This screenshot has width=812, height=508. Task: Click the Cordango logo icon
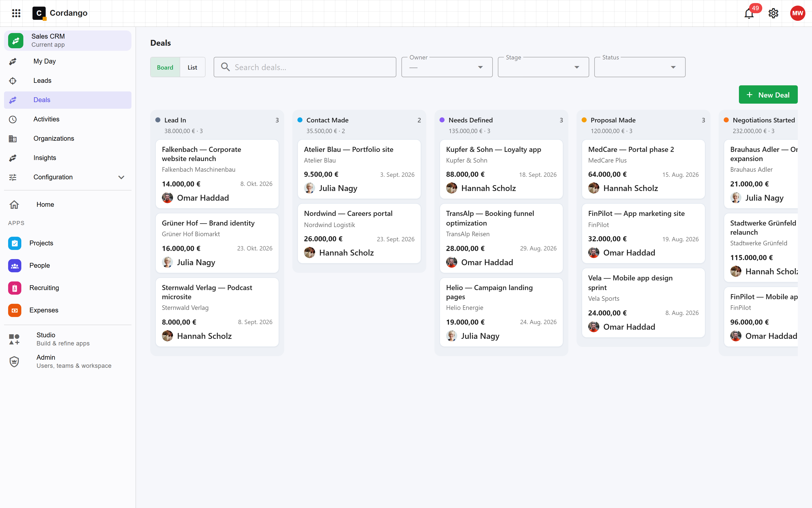(x=39, y=13)
